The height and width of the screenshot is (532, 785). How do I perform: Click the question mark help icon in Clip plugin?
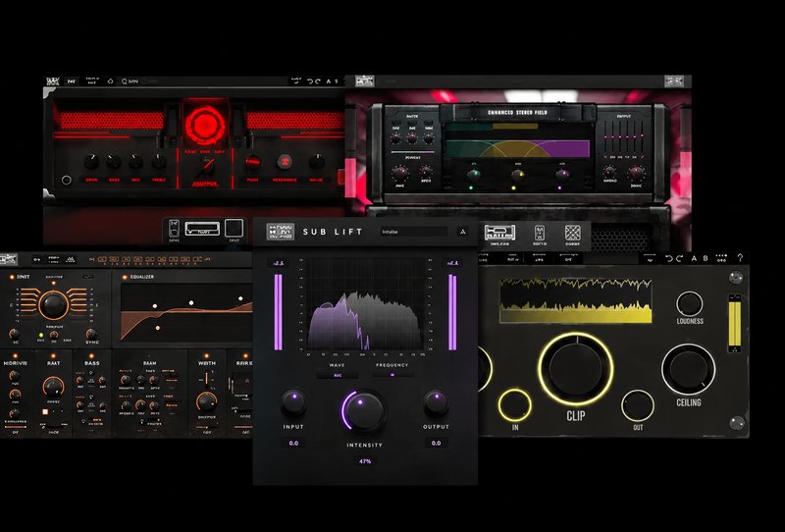[x=740, y=258]
